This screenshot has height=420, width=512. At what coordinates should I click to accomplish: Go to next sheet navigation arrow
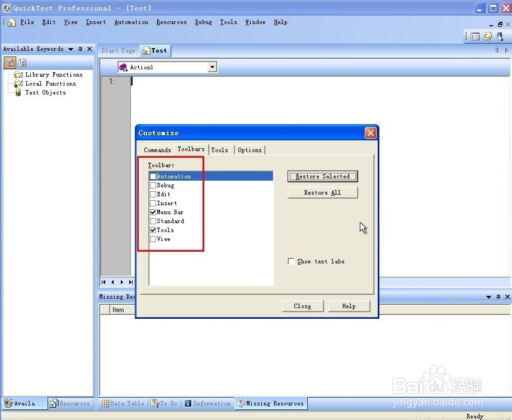point(122,282)
